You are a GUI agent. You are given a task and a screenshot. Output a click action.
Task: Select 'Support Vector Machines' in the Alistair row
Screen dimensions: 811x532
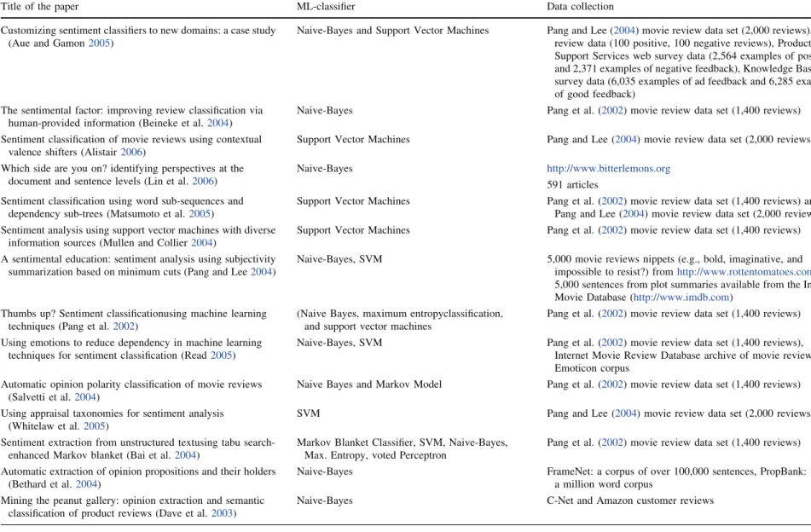pyautogui.click(x=353, y=140)
